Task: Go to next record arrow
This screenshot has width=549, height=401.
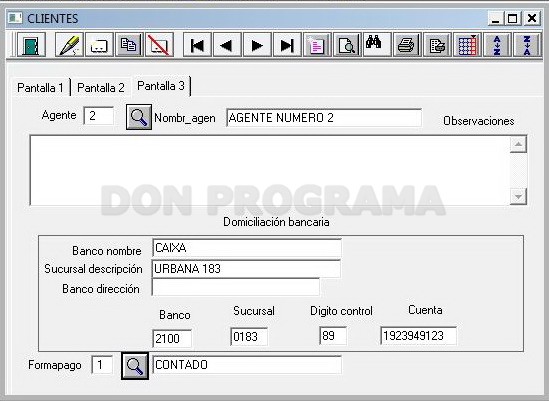Action: [257, 45]
